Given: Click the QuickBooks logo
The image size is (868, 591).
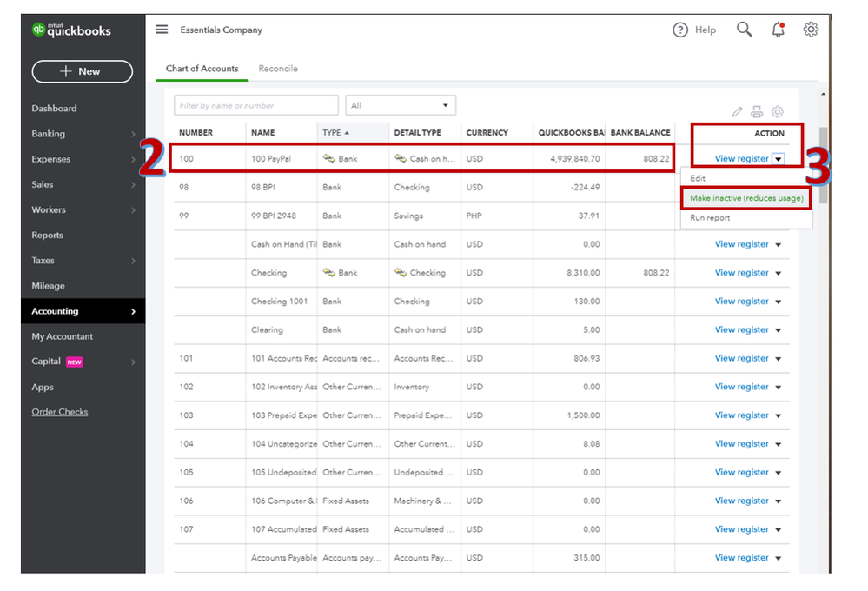Looking at the screenshot, I should pos(71,30).
